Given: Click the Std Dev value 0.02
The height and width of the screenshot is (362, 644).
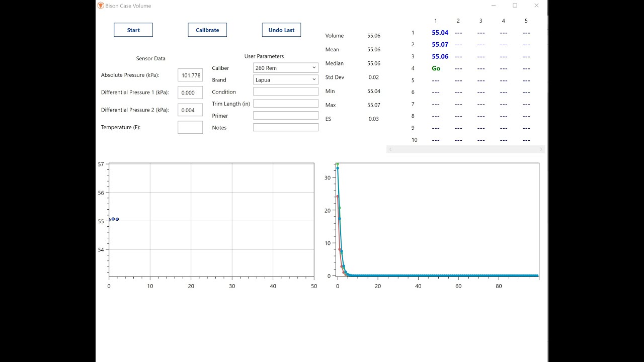Looking at the screenshot, I should pos(373,77).
